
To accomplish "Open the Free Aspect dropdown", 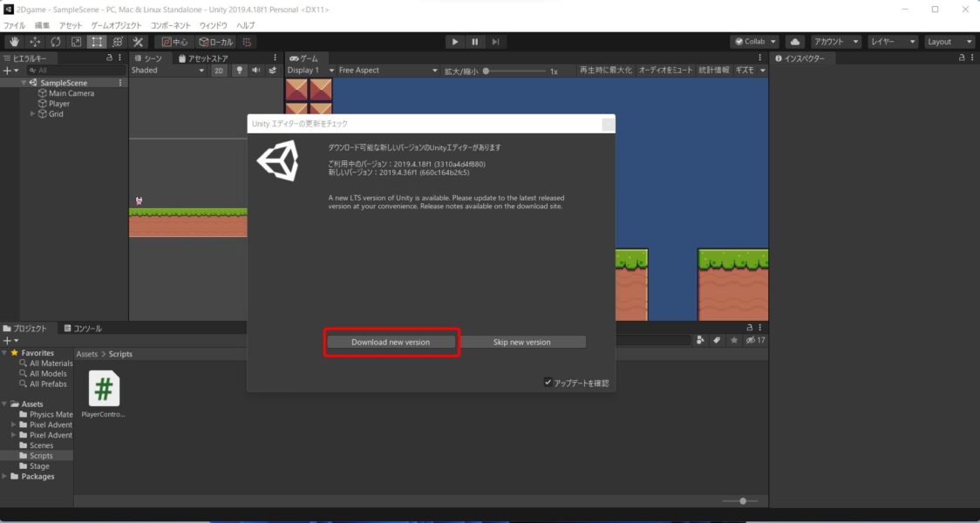I will tap(388, 71).
